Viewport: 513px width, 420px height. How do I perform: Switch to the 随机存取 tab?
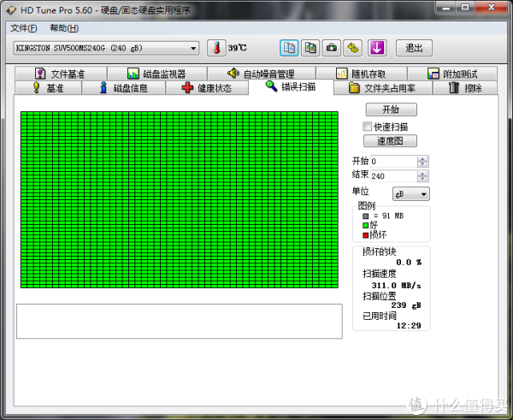(x=362, y=74)
